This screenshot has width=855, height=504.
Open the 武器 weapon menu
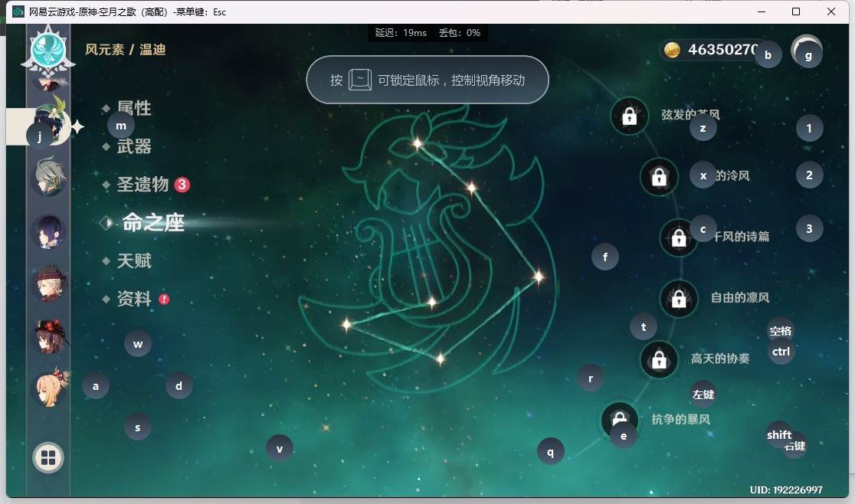pos(134,146)
